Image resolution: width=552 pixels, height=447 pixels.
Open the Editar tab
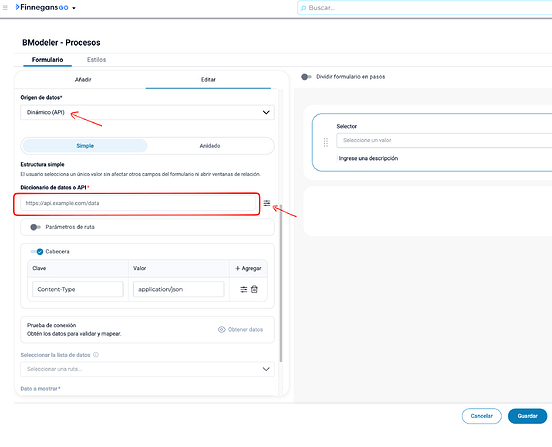point(208,80)
